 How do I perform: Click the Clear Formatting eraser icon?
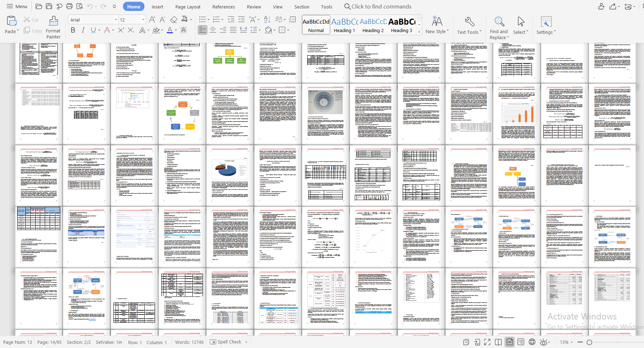point(174,19)
